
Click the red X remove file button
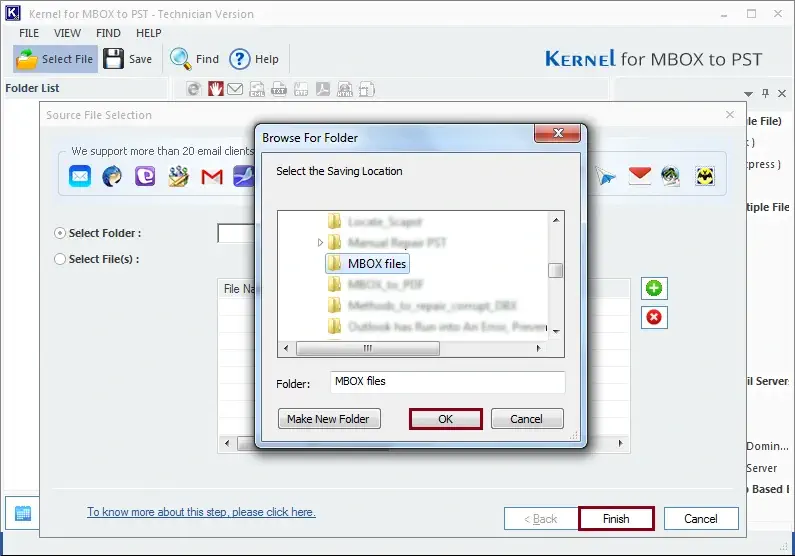[654, 317]
